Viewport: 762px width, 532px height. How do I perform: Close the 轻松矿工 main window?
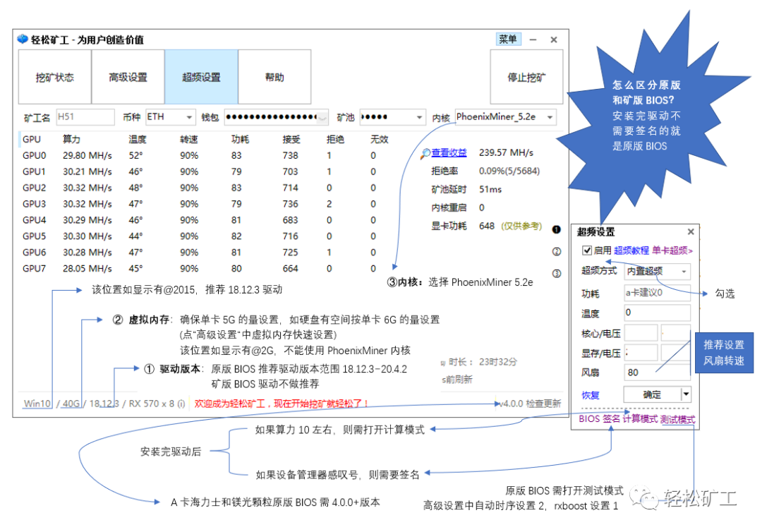554,40
